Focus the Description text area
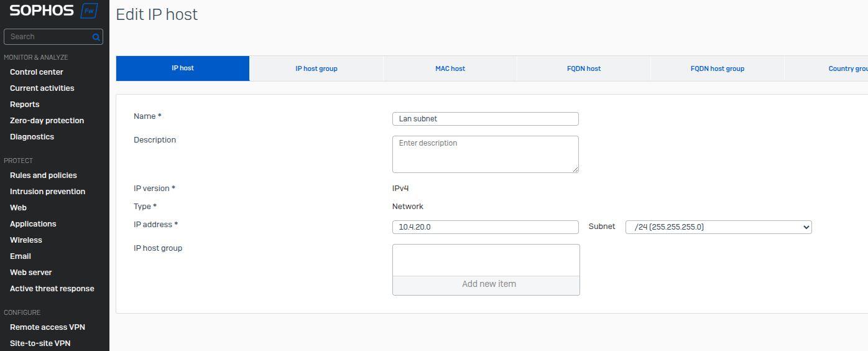The image size is (868, 351). click(485, 154)
